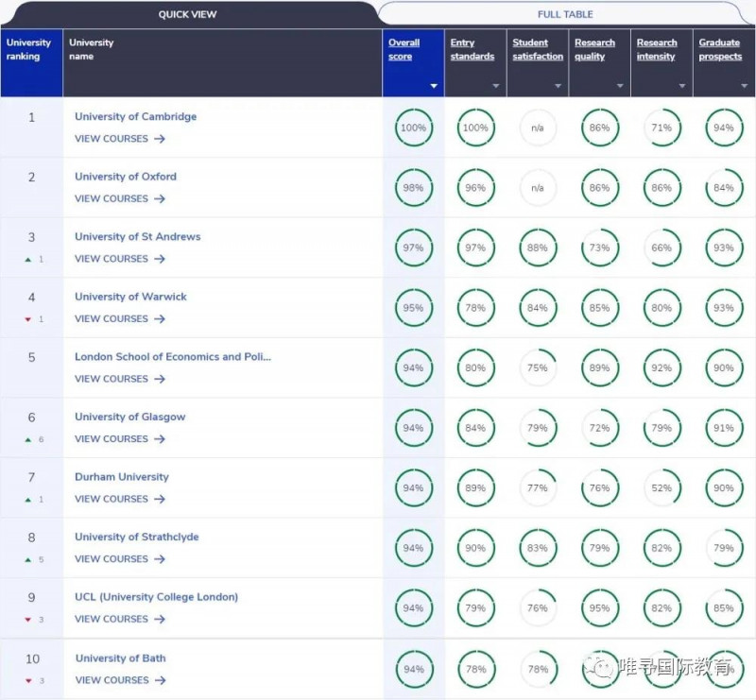
Task: View courses for Durham University
Action: [120, 499]
